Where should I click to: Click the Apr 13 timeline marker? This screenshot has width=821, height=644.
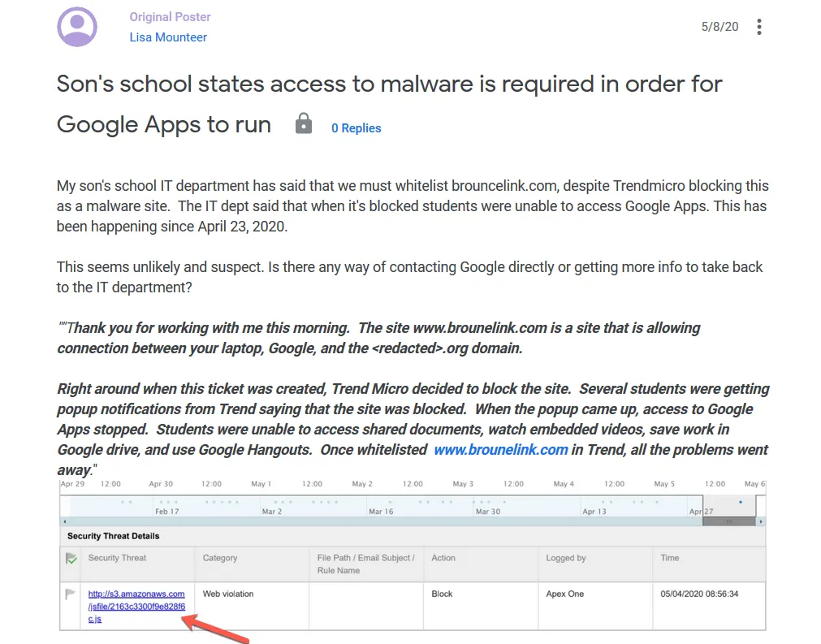tap(594, 512)
